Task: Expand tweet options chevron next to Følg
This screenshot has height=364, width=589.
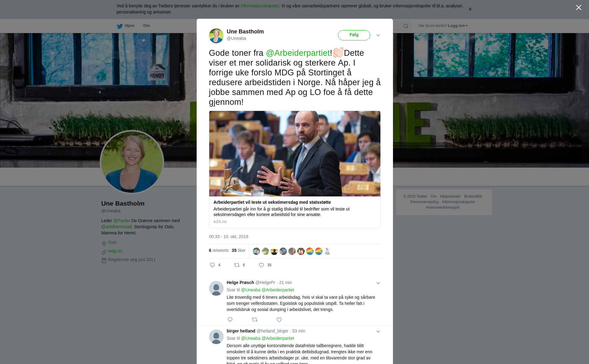Action: (x=378, y=35)
